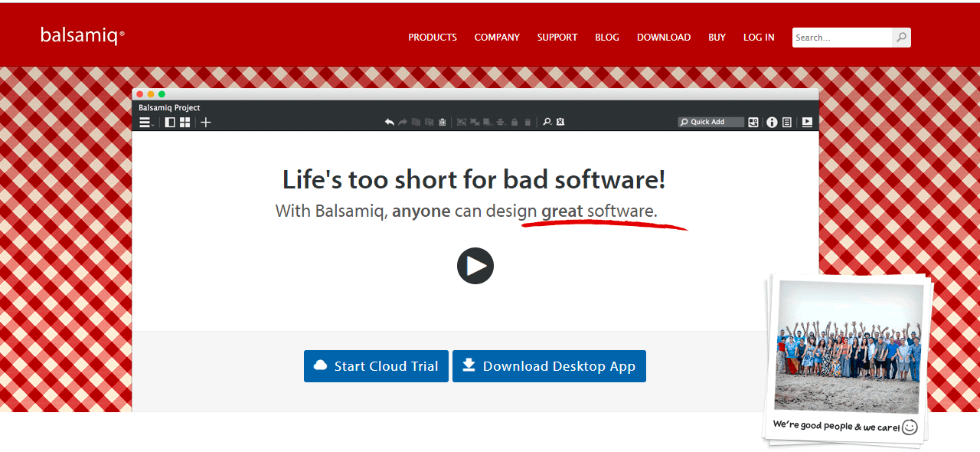
Task: Open the COMPANY menu
Action: (x=497, y=37)
